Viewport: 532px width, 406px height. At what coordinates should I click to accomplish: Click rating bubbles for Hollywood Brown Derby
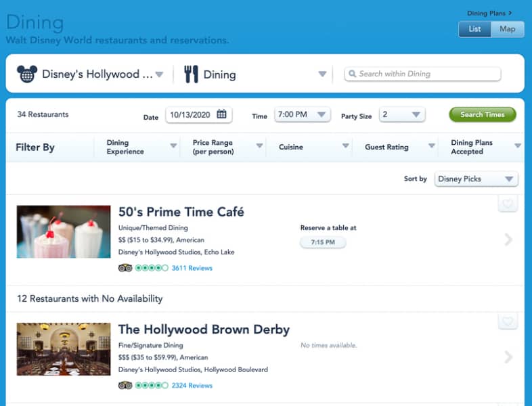point(152,385)
